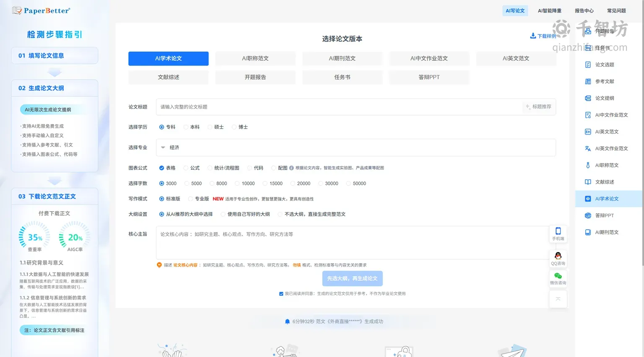Tick the 公式 checkbox
Screen dimensions: 644x357
click(186, 168)
